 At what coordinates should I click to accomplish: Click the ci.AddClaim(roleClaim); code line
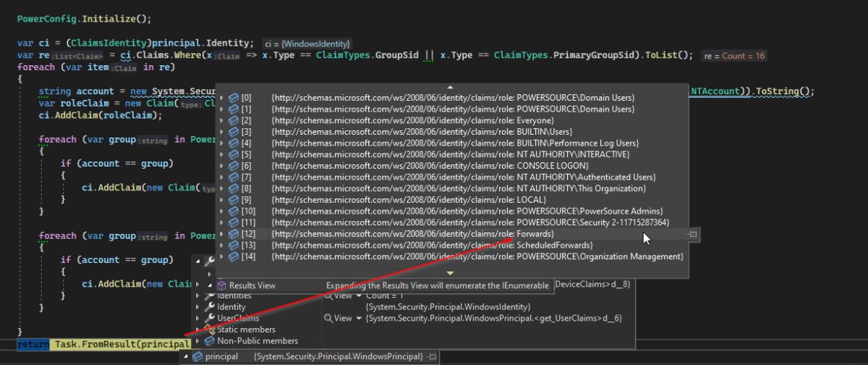[x=101, y=114]
